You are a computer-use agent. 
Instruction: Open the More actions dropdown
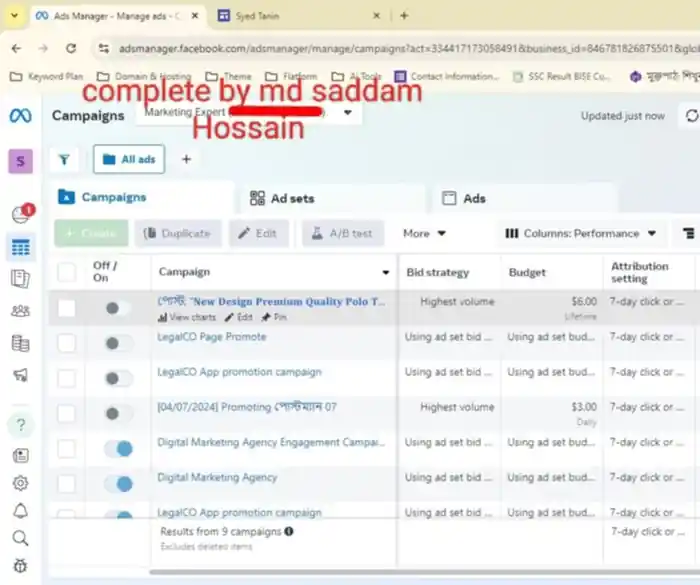(x=424, y=233)
